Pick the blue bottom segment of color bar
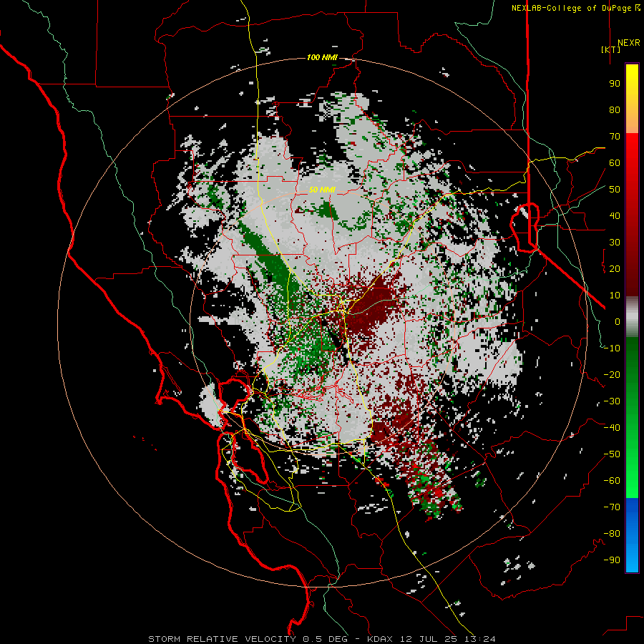Image resolution: width=644 pixels, height=644 pixels. coord(632,535)
